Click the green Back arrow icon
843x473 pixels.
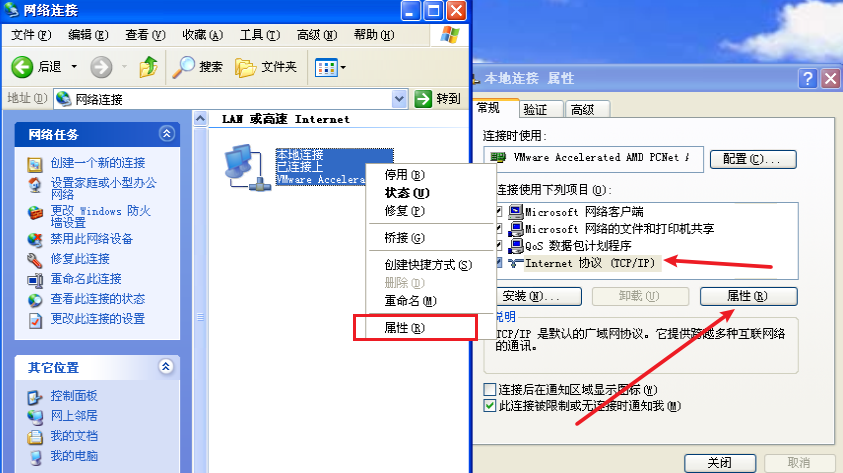click(x=22, y=67)
